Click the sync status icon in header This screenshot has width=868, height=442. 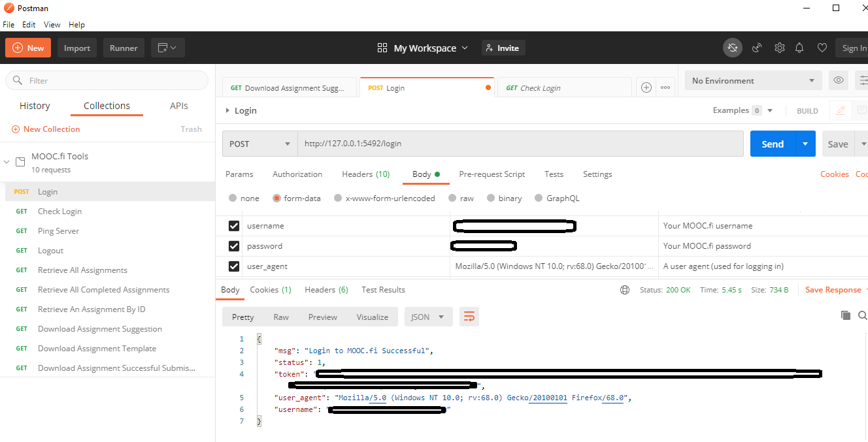pos(733,48)
